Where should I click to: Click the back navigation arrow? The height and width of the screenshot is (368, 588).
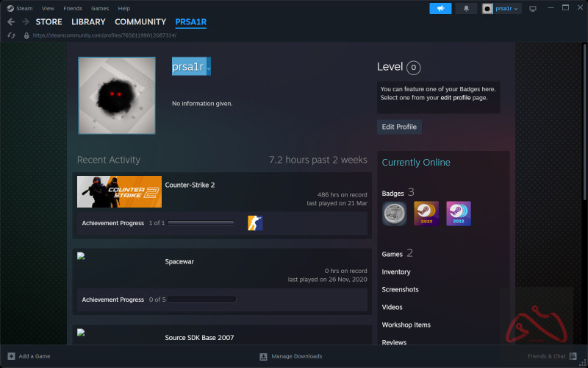click(11, 22)
